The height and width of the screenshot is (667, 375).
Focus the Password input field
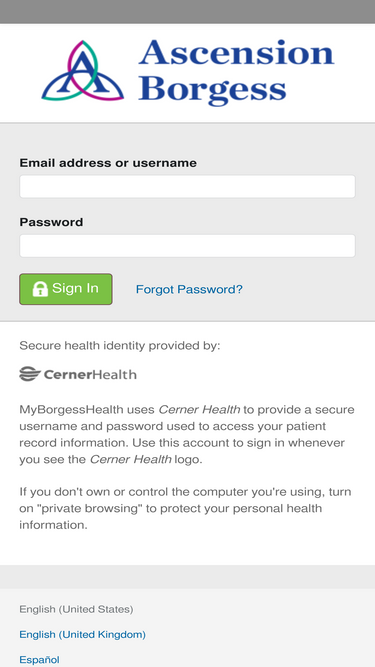[x=187, y=245]
